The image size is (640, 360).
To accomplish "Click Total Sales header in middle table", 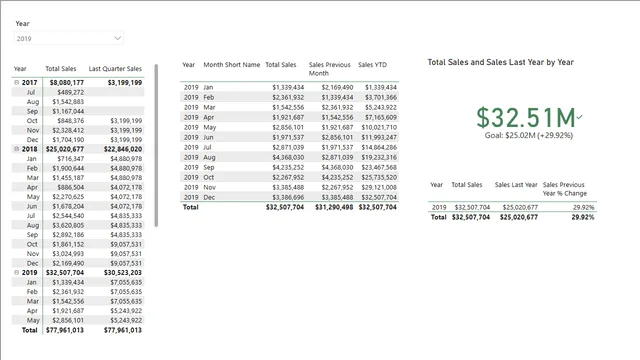I will [x=281, y=64].
